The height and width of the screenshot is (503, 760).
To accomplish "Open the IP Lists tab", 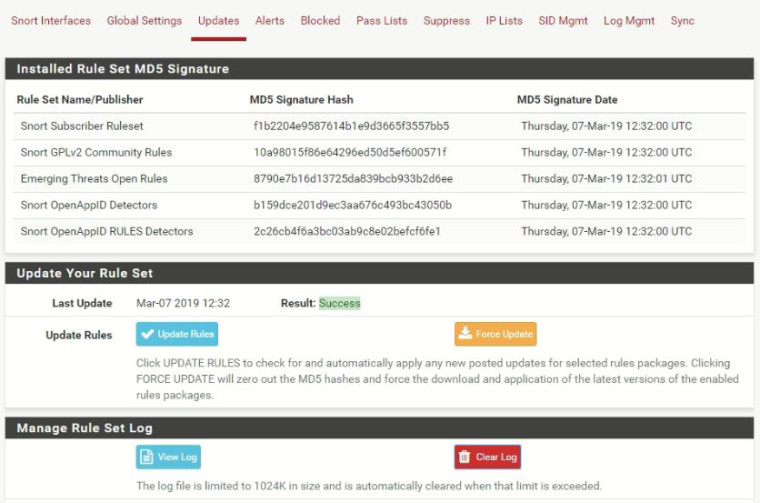I will pos(504,21).
